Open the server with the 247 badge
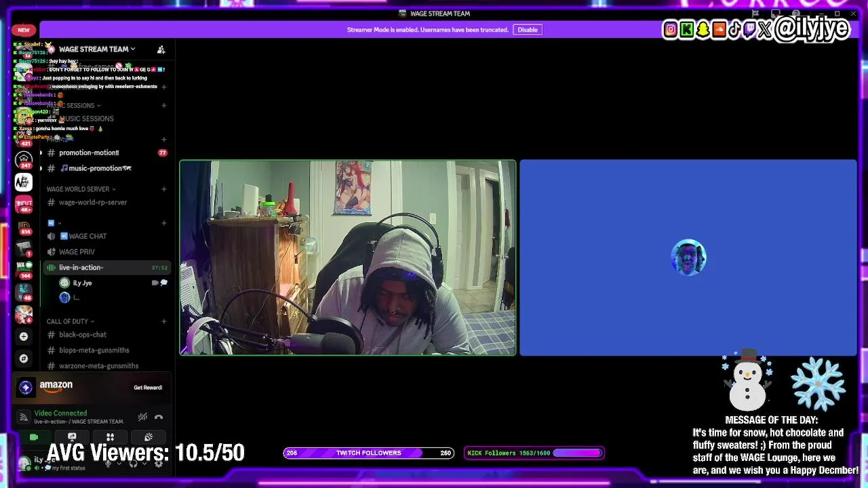Viewport: 868px width, 488px height. [x=24, y=160]
